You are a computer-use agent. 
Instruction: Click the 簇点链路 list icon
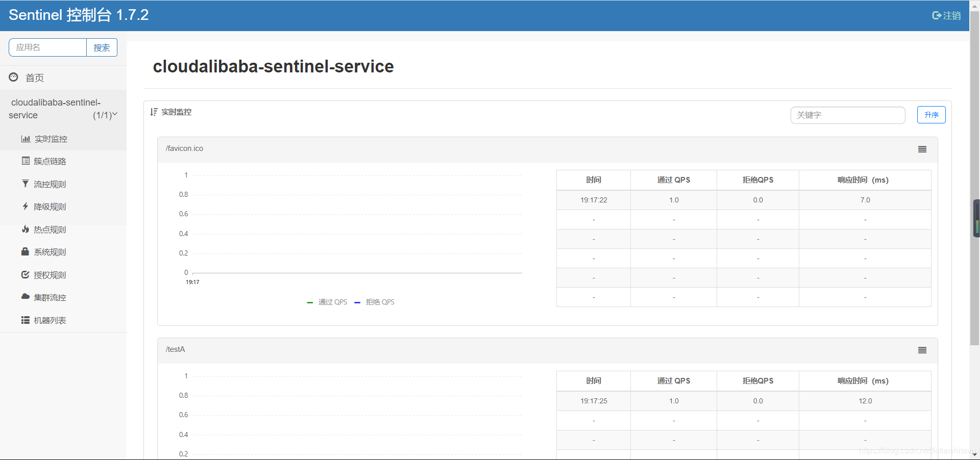[x=26, y=161]
